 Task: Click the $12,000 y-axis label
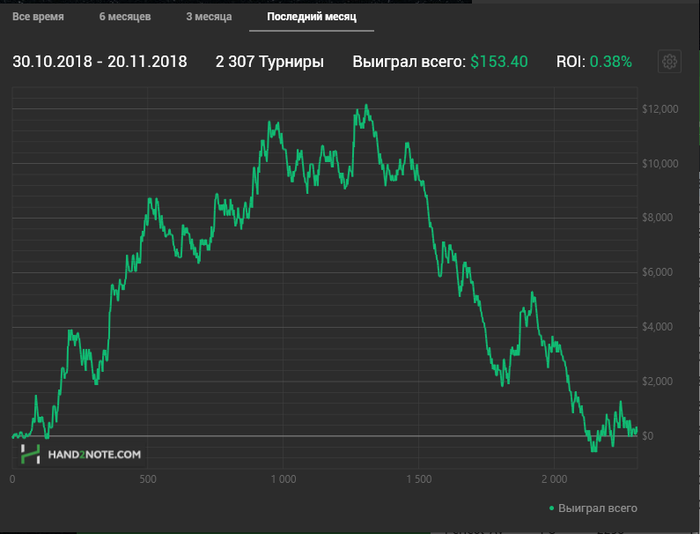click(661, 109)
